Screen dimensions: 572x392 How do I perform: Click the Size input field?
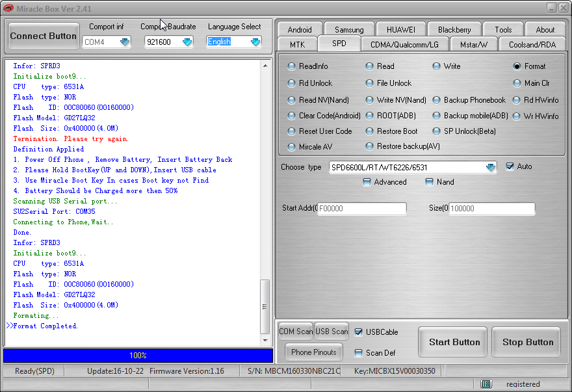[492, 209]
